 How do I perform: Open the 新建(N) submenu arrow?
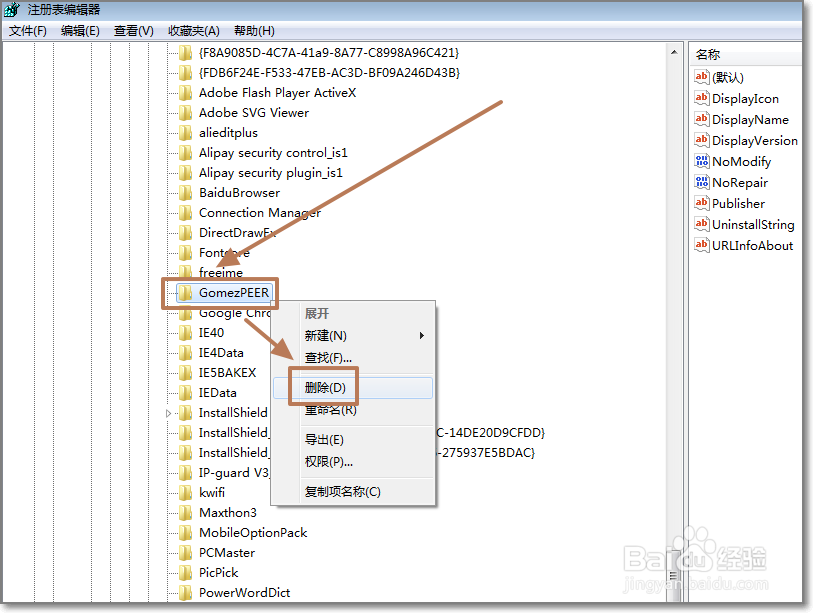coord(422,336)
